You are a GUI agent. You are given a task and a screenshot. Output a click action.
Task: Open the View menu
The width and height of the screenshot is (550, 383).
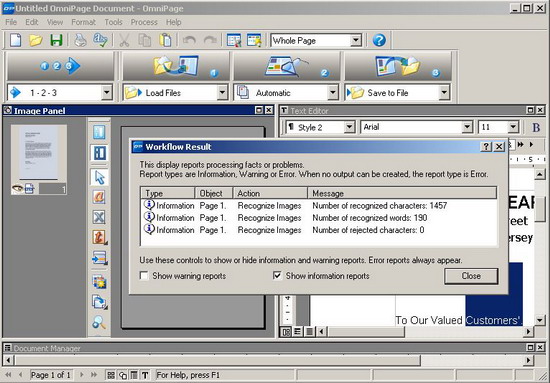click(55, 22)
